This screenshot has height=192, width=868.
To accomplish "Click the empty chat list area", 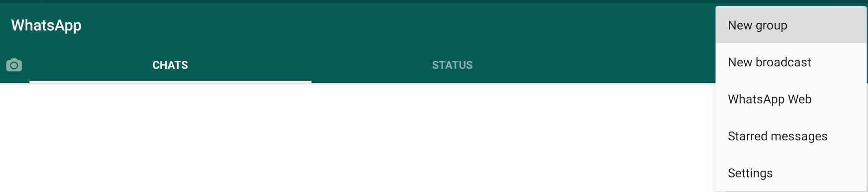I will pos(356,138).
